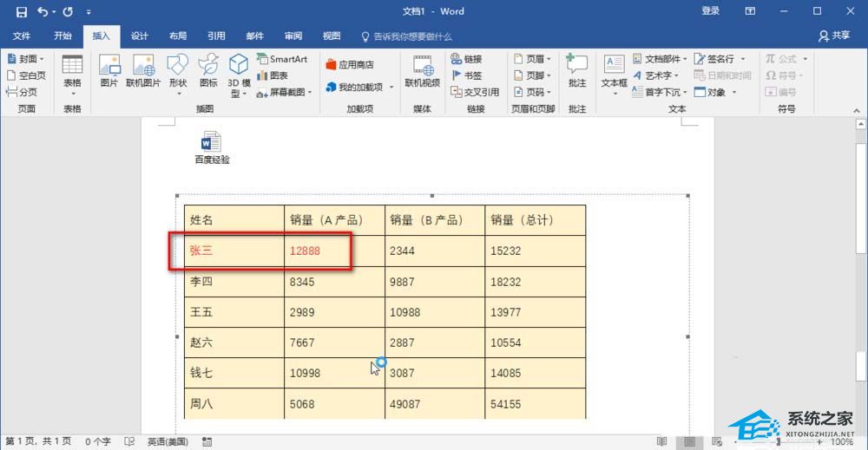The height and width of the screenshot is (450, 868).
Task: Insert a SmartArt graphic
Action: [282, 59]
